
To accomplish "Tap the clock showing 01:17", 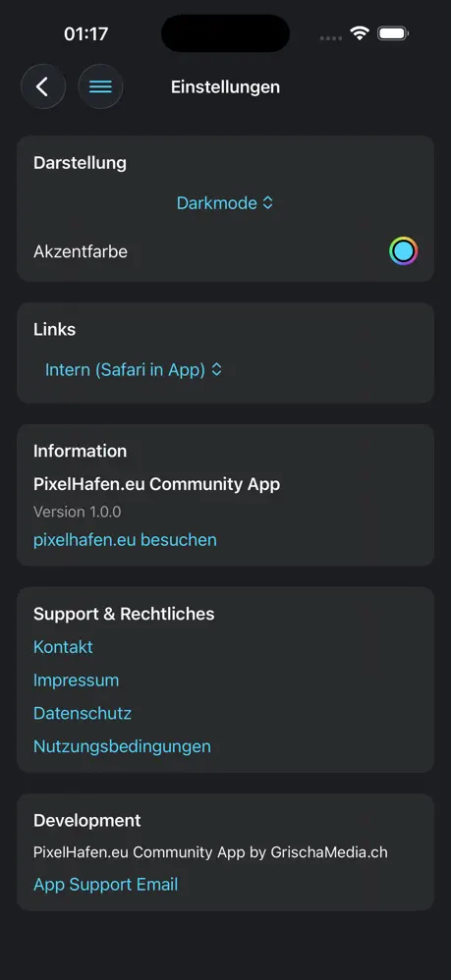I will (86, 33).
